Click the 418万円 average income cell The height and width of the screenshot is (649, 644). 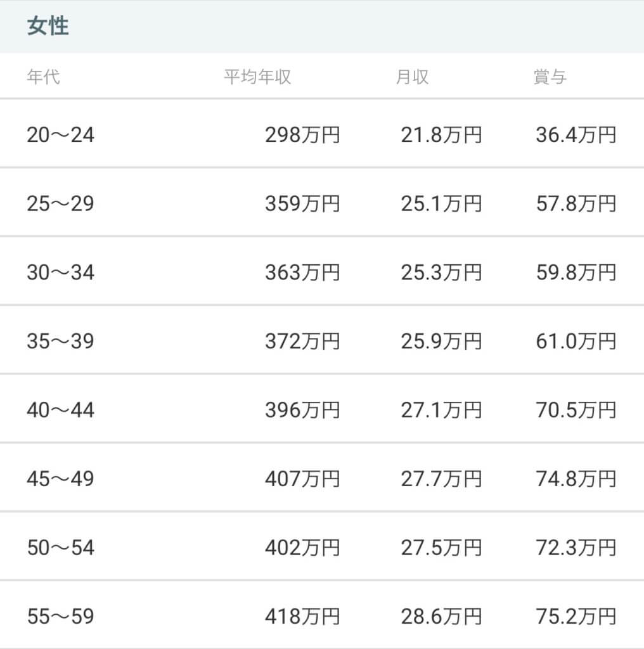click(x=302, y=616)
